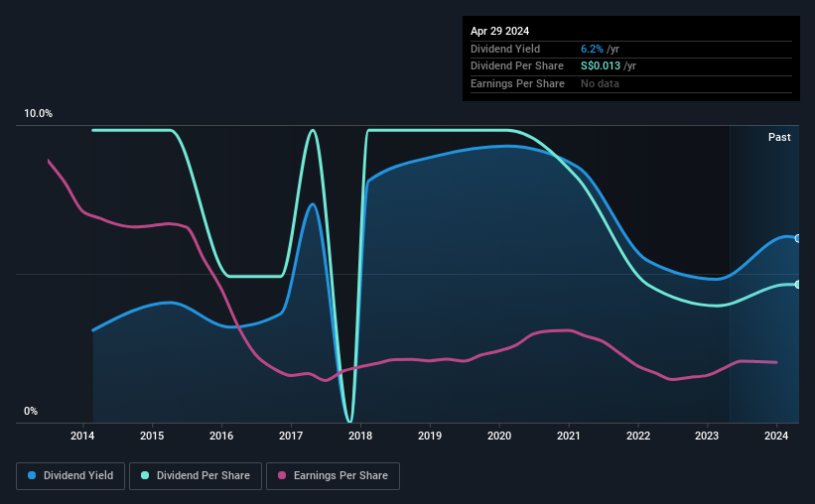This screenshot has width=815, height=504.
Task: Click the 2014 x-axis label
Action: point(82,436)
